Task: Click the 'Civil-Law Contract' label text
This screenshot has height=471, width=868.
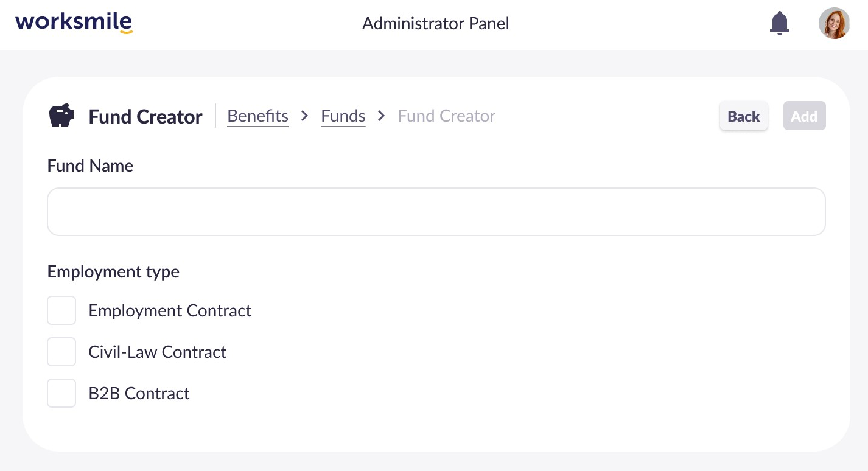Action: point(157,352)
